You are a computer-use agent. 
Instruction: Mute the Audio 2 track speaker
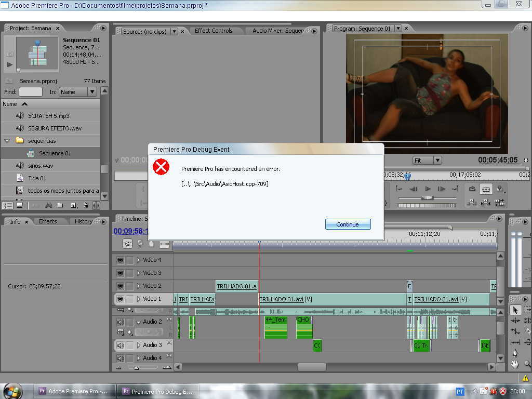[120, 322]
